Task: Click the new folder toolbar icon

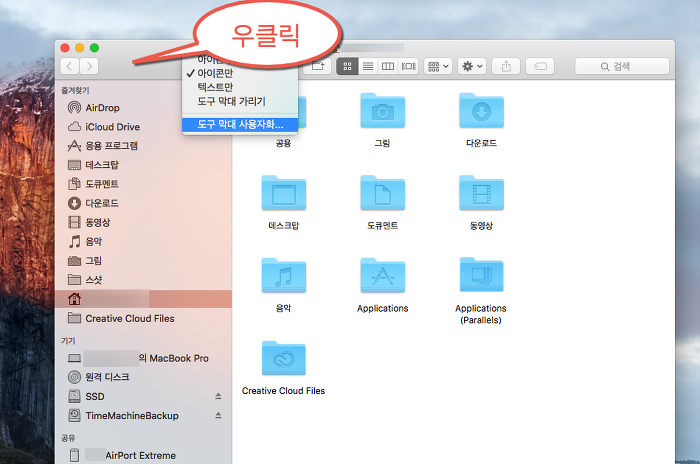Action: [x=317, y=67]
